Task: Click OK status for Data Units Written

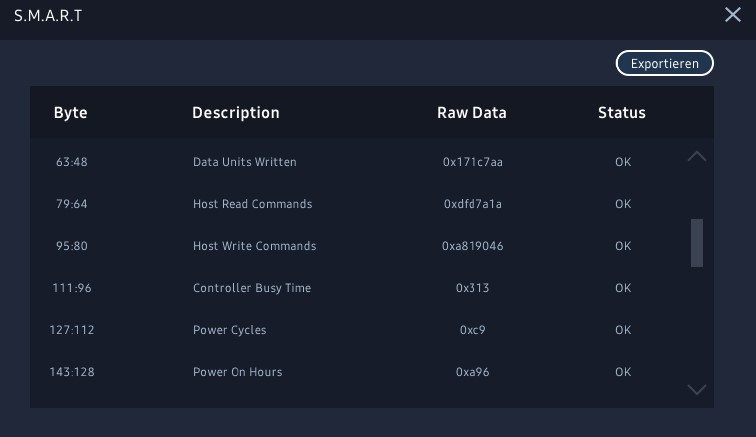Action: click(622, 162)
